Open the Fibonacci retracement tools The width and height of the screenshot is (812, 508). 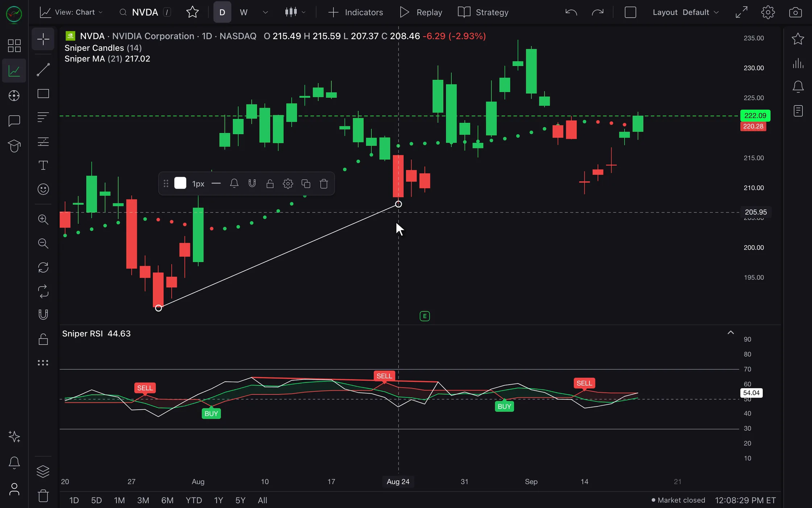43,117
